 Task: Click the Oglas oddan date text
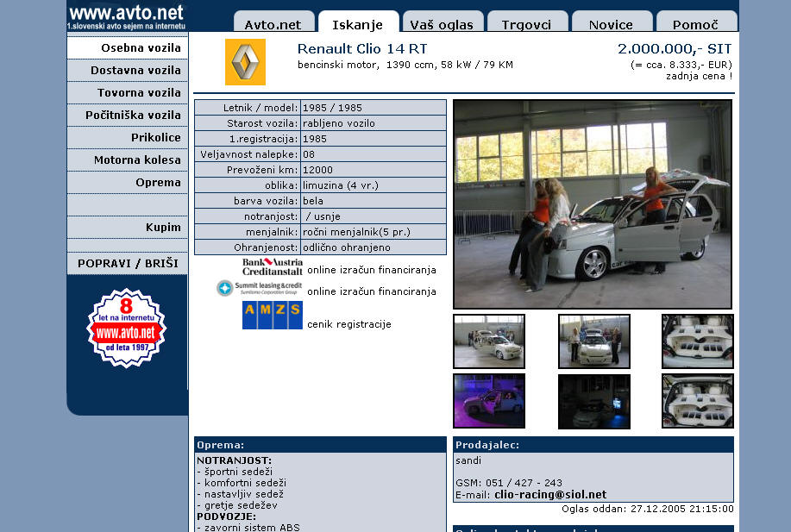point(648,509)
